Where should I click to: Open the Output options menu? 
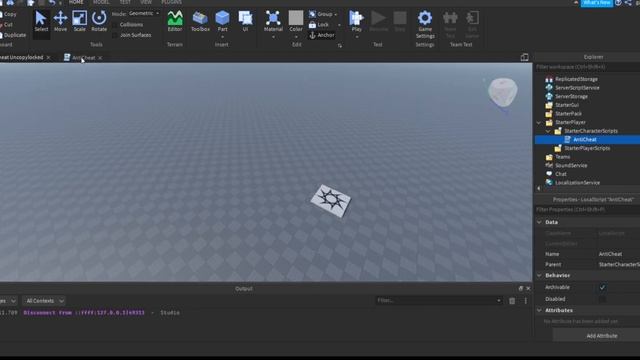coord(526,301)
